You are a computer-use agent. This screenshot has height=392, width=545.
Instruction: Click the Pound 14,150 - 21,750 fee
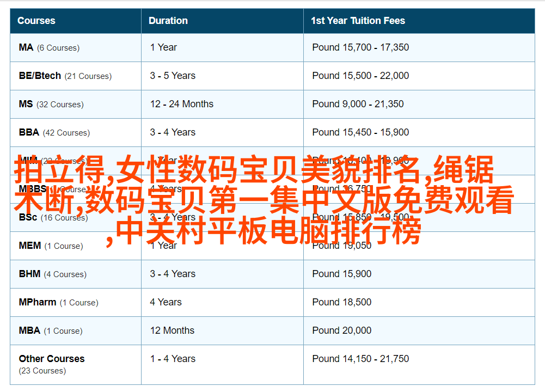(x=360, y=359)
